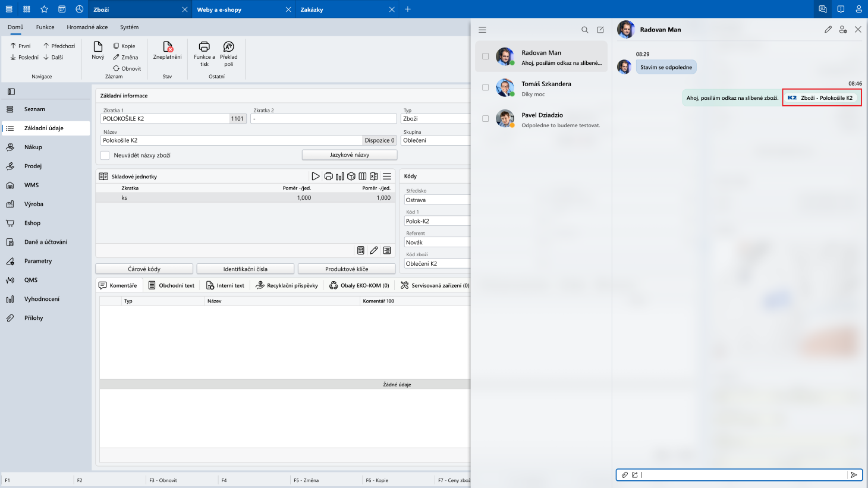Open the chat messages icon in the title bar

[823, 10]
